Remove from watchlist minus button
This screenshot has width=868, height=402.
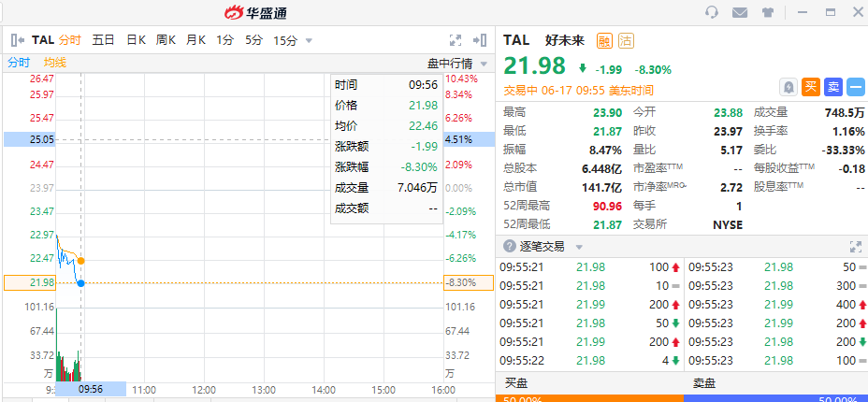click(x=856, y=87)
